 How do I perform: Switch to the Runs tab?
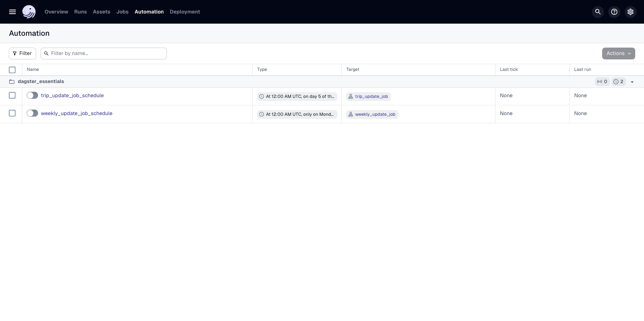pyautogui.click(x=80, y=11)
